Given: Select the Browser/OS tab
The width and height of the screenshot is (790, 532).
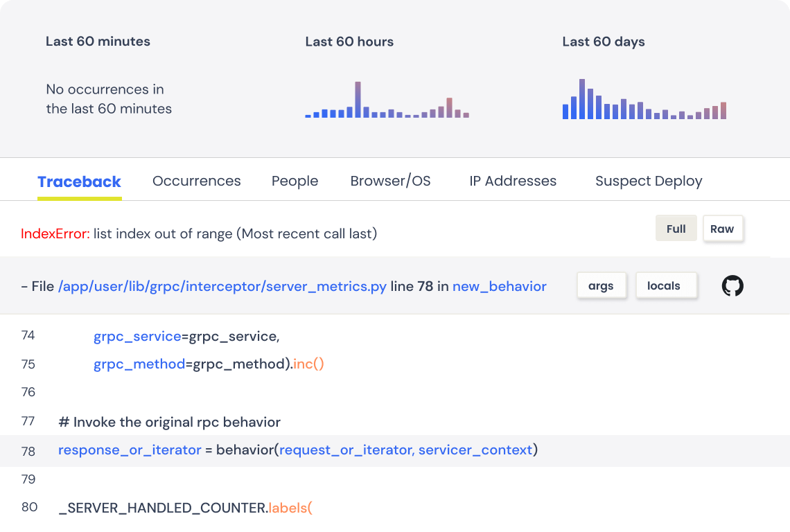Looking at the screenshot, I should 390,181.
